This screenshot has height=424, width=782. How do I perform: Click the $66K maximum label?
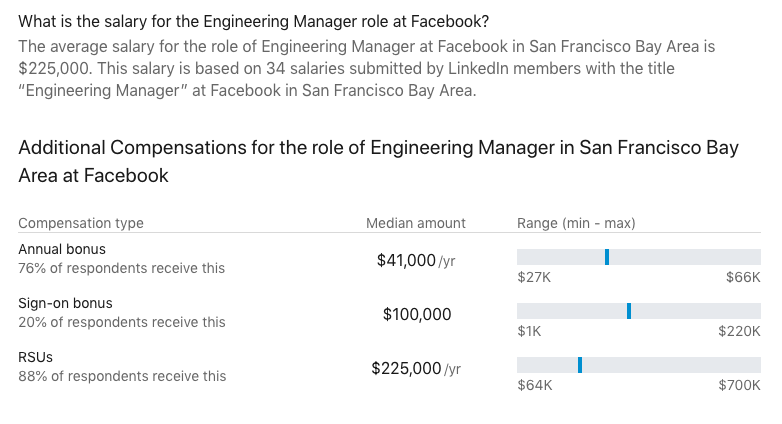tap(743, 277)
